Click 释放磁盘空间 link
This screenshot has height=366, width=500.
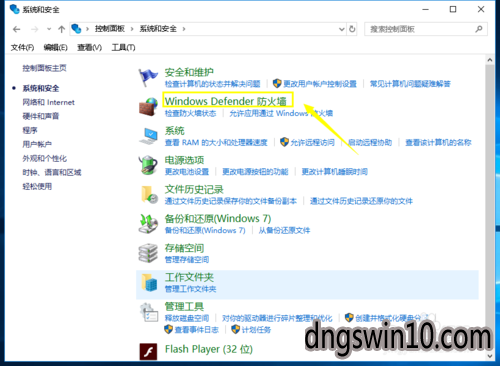187,318
